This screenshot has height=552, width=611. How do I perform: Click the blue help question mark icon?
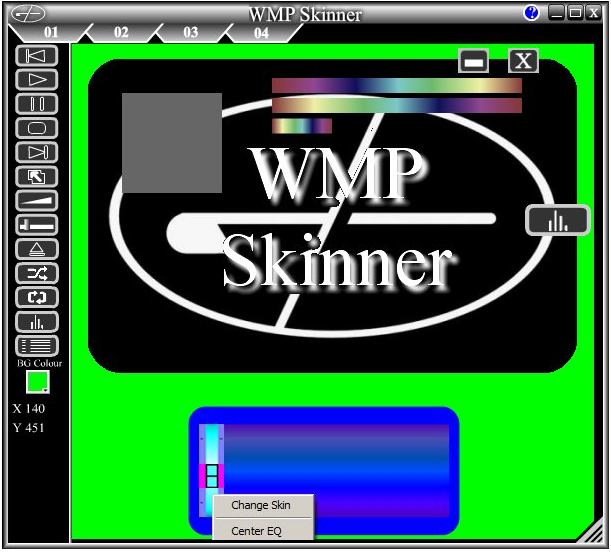(x=531, y=13)
